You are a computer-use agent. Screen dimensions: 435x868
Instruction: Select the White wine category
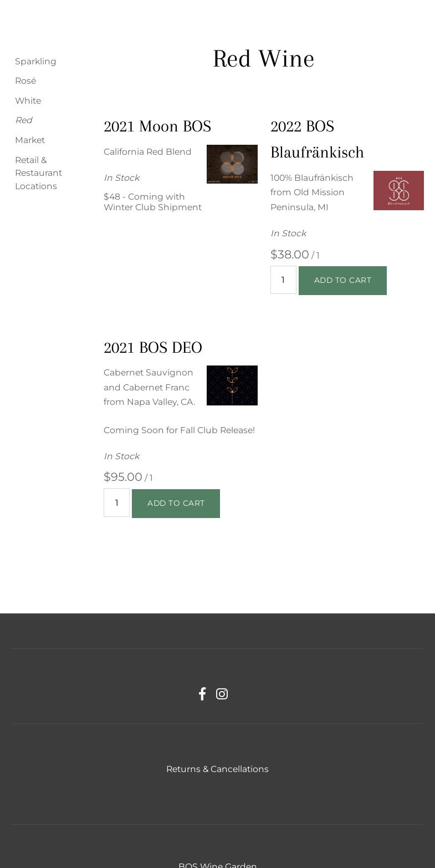[x=28, y=100]
